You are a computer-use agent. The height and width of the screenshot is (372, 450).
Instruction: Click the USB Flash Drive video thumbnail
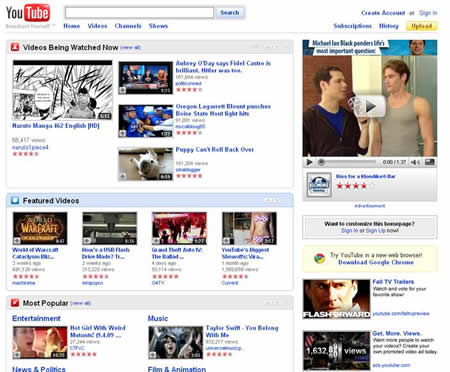click(109, 228)
